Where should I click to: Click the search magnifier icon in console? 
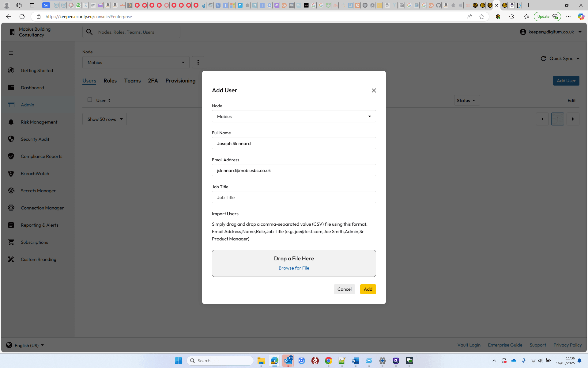[x=89, y=32]
